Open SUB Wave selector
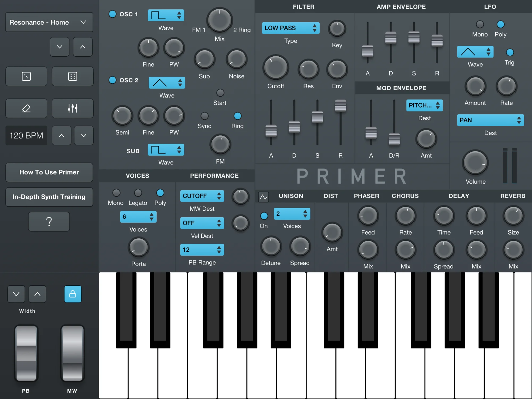Screen dimensions: 532x399 [166, 150]
